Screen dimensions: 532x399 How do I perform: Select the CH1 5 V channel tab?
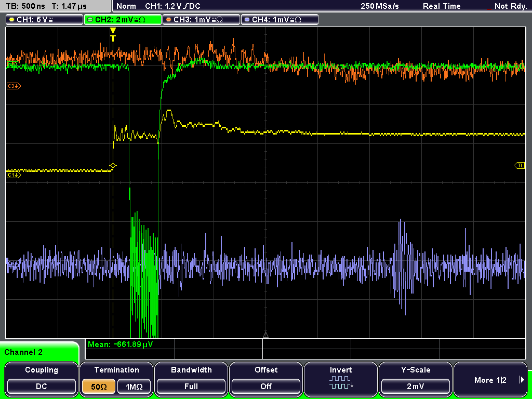click(x=45, y=19)
